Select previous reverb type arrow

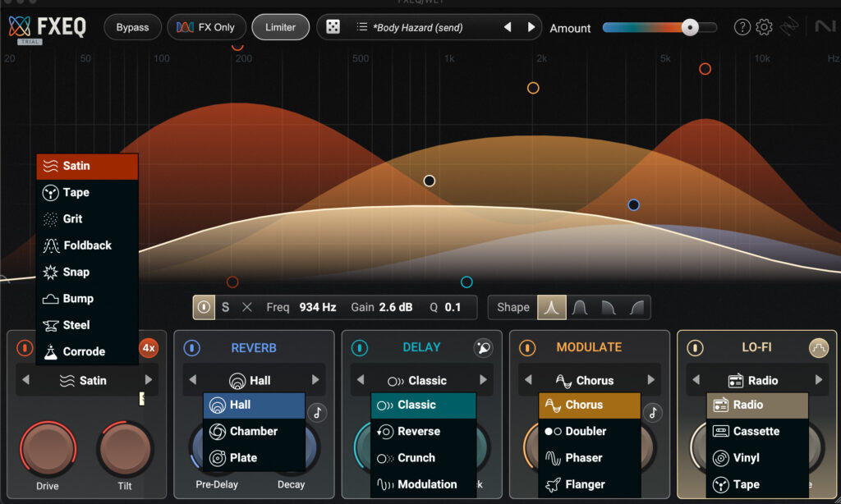tap(192, 380)
